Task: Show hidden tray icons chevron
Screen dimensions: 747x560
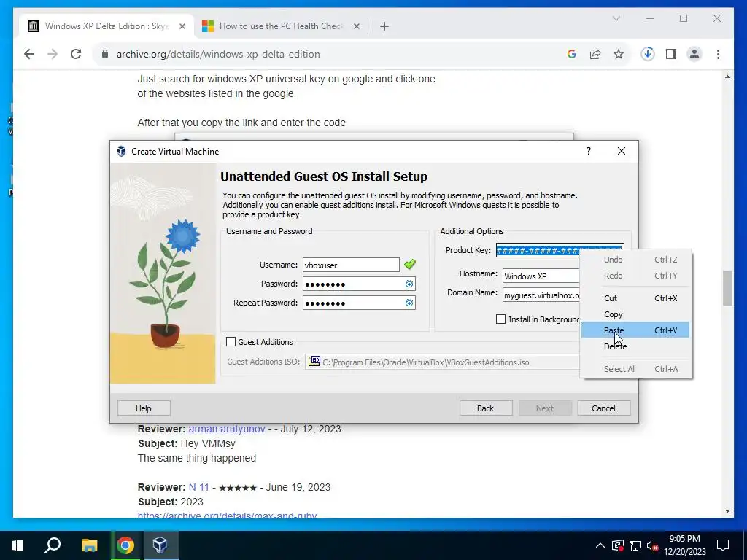Action: click(600, 545)
